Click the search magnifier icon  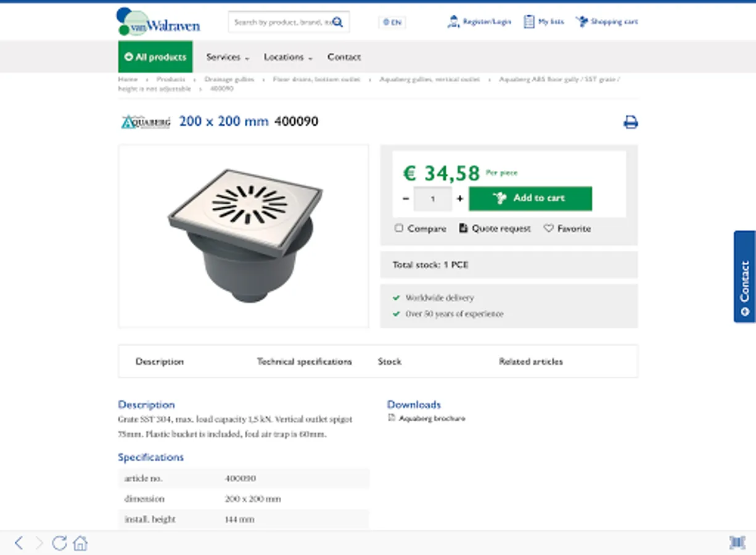(337, 22)
